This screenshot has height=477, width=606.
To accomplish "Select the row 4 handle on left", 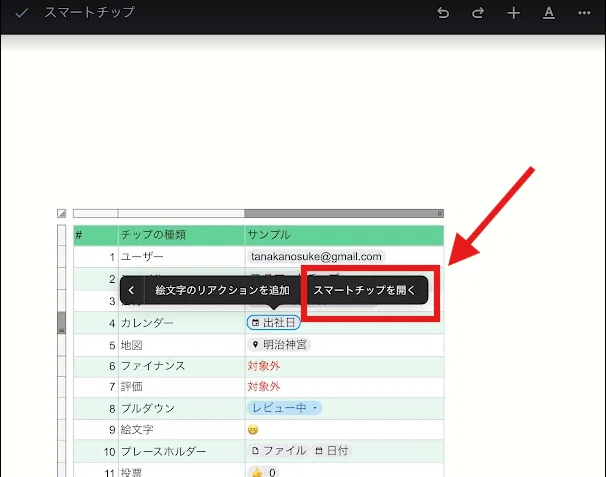I will pos(61,322).
